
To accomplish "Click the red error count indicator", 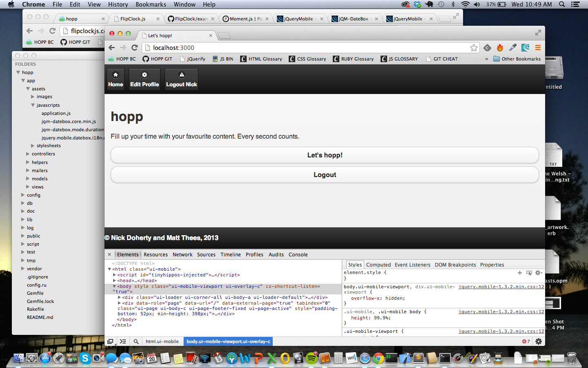I will pos(526,341).
